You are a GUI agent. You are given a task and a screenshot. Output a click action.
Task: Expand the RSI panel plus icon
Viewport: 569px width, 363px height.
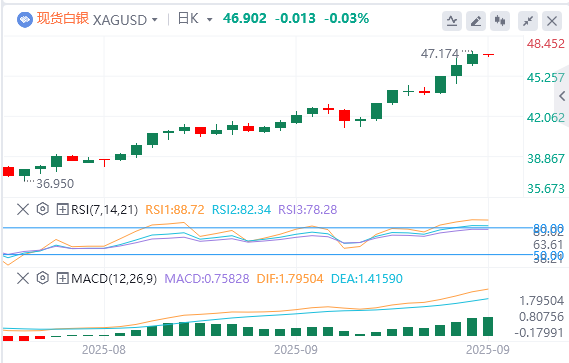point(62,209)
